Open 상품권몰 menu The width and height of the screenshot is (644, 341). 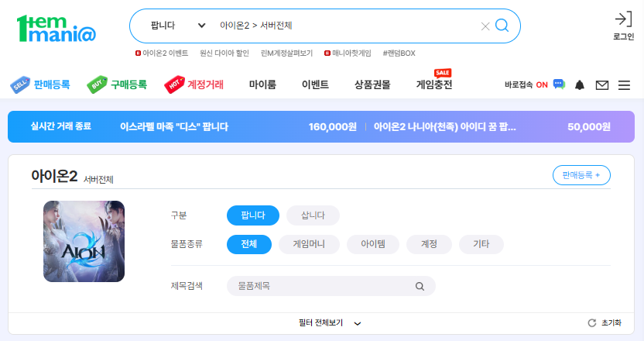pos(372,84)
